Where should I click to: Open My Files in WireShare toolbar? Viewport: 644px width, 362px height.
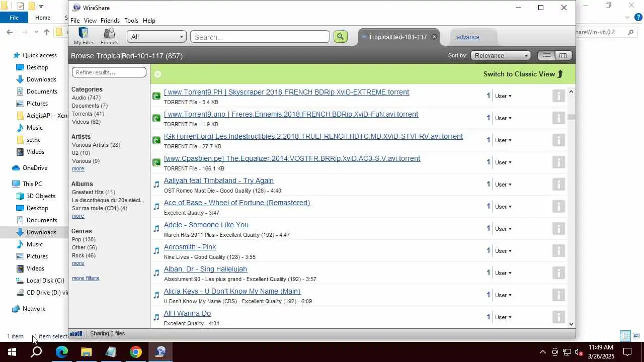click(x=84, y=37)
